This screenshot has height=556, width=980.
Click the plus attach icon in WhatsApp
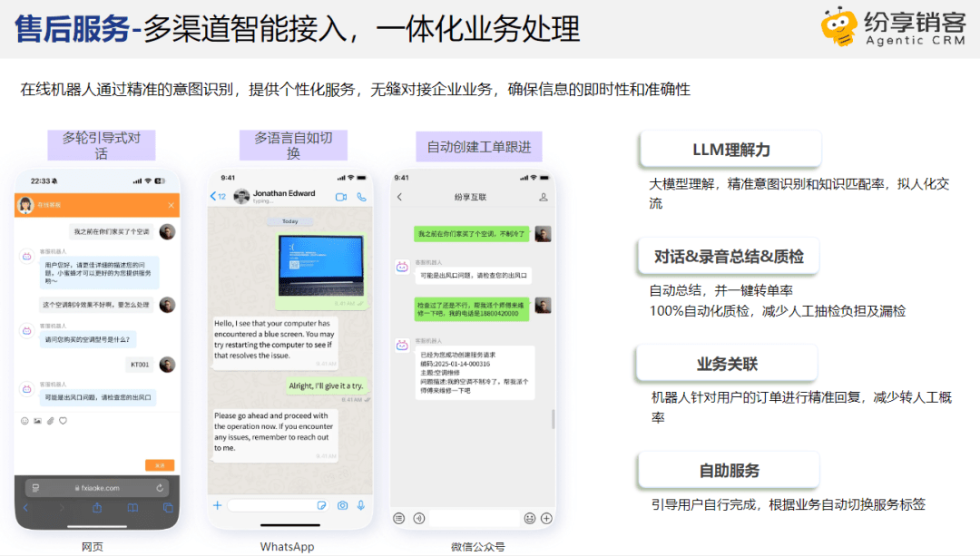click(x=218, y=505)
